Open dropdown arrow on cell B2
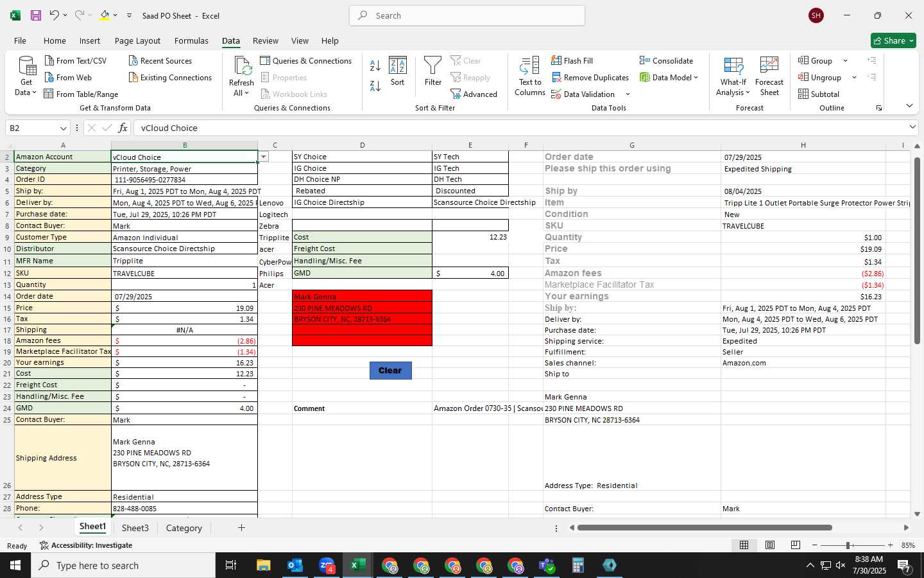This screenshot has width=924, height=578. [x=263, y=157]
